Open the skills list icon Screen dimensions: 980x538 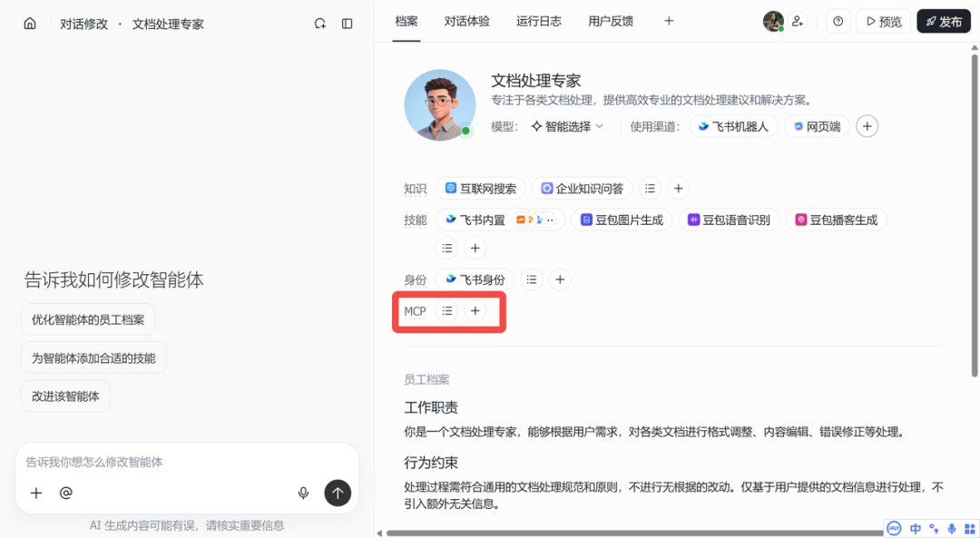[x=446, y=248]
